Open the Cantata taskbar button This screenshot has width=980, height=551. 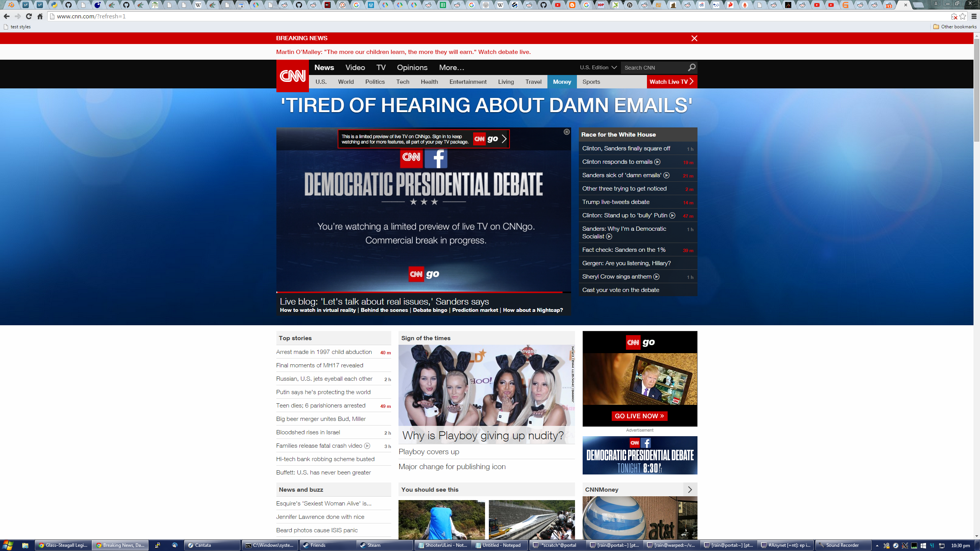[x=212, y=545]
